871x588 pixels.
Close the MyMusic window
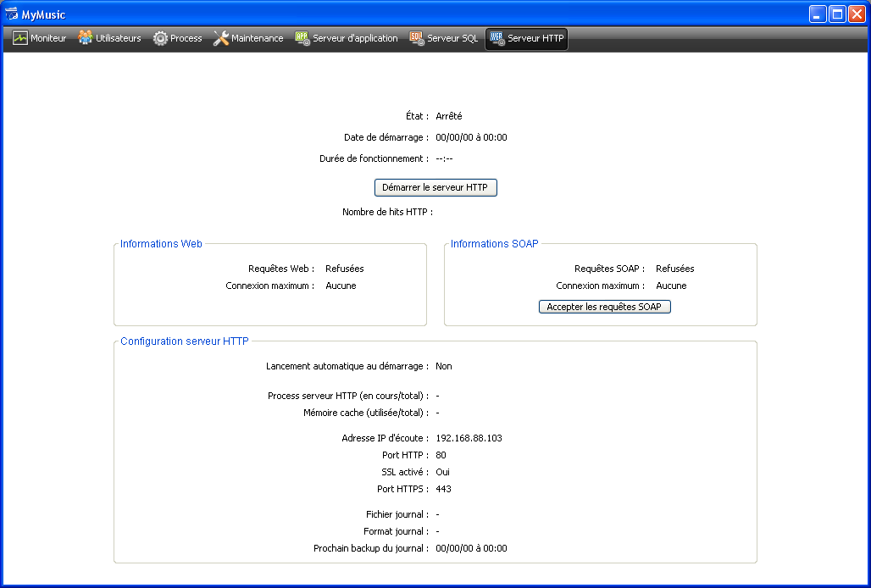[857, 14]
